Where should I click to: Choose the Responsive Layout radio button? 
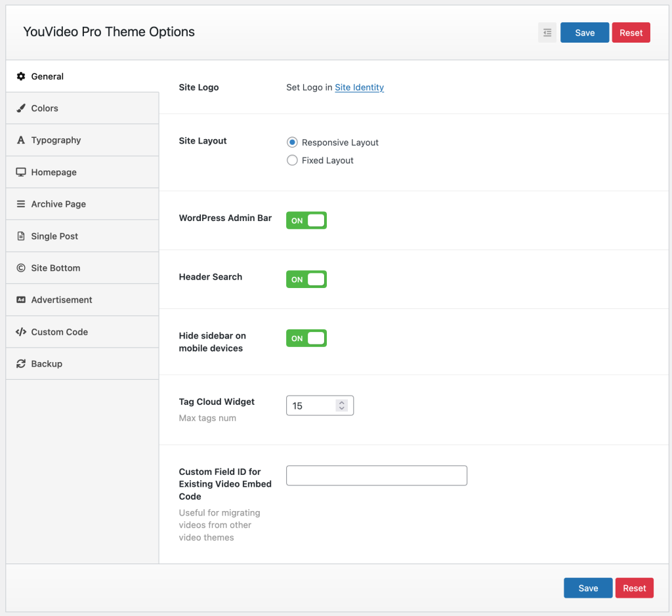point(293,142)
